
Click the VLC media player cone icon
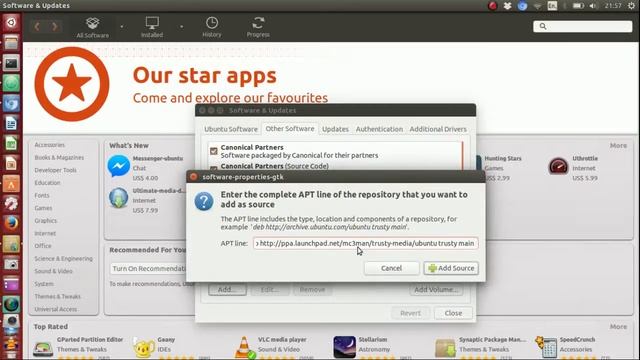tap(245, 347)
